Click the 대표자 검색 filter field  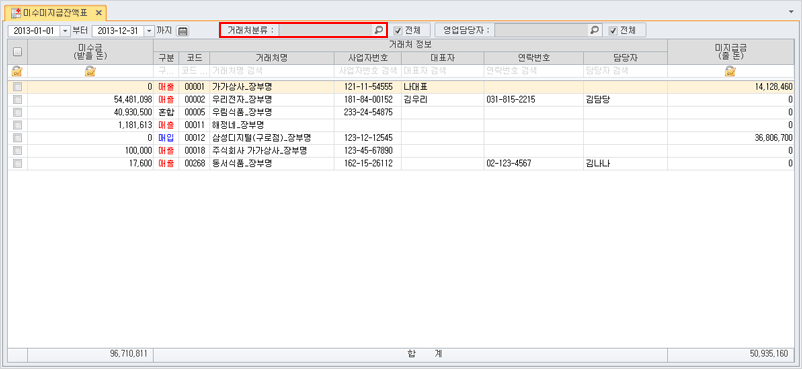(442, 71)
